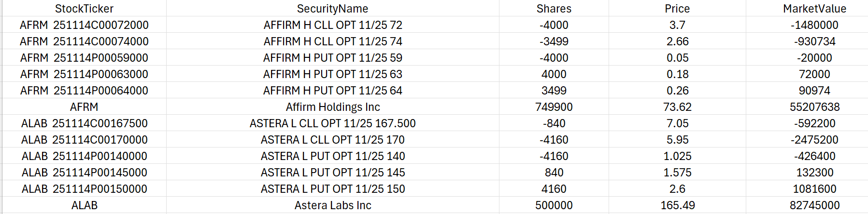Image resolution: width=868 pixels, height=214 pixels.
Task: Select price cell showing 1.575
Action: (x=677, y=173)
